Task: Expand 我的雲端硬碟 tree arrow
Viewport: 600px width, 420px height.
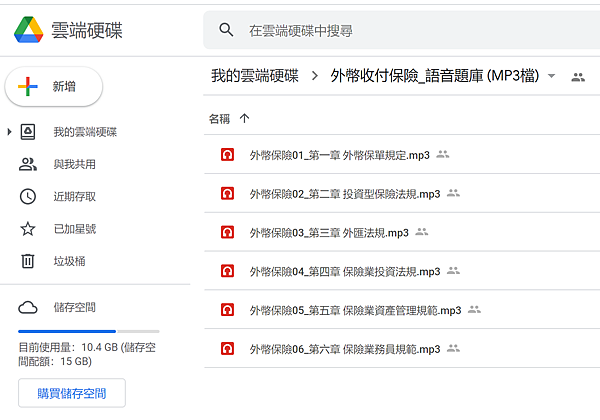Action: [10, 132]
